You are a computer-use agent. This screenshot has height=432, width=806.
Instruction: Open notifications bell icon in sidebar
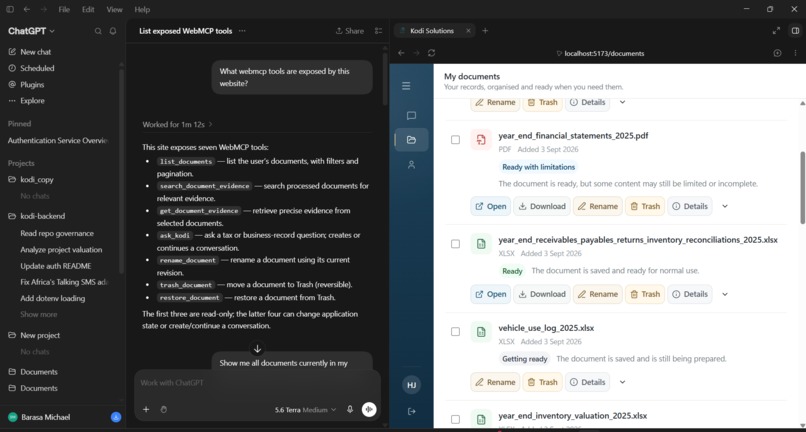[x=113, y=31]
